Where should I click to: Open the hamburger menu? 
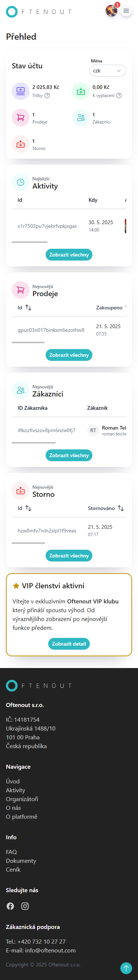click(x=126, y=11)
